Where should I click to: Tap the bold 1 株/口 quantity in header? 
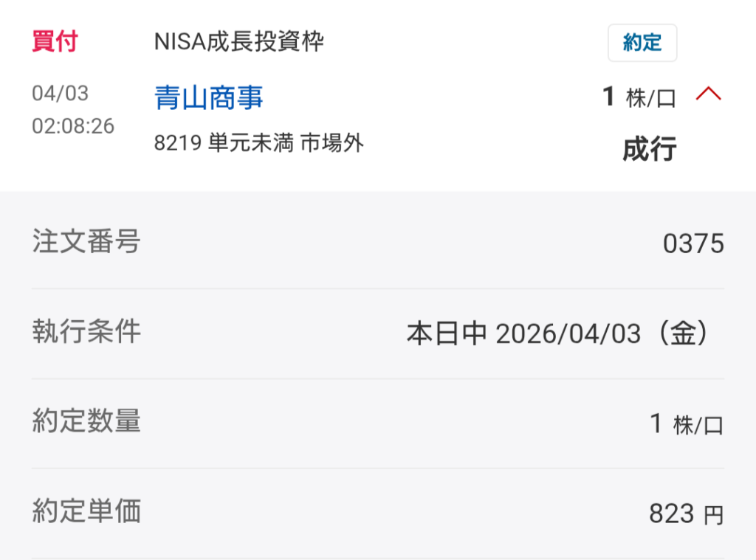pos(639,97)
